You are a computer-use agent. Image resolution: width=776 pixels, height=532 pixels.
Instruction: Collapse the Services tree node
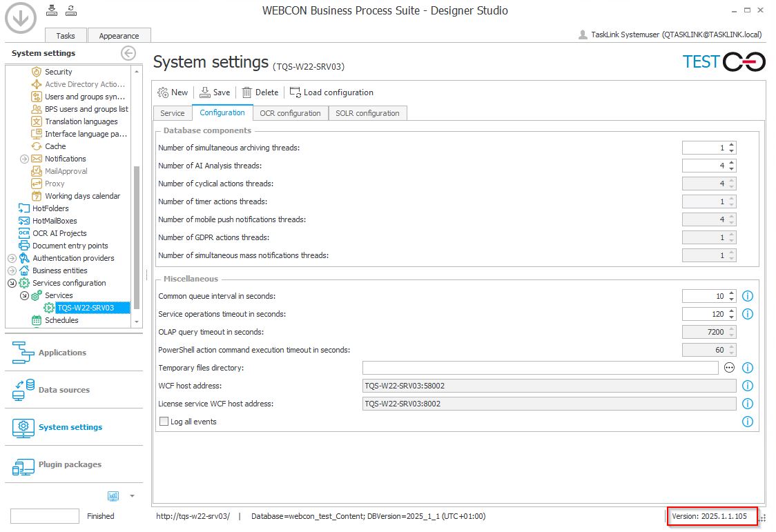click(x=24, y=295)
